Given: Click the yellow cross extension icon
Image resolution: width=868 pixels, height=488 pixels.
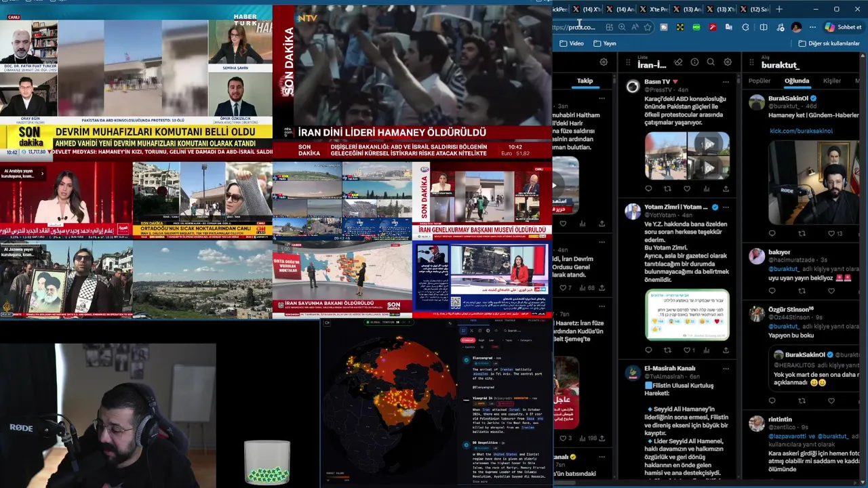Looking at the screenshot, I should click(x=680, y=27).
